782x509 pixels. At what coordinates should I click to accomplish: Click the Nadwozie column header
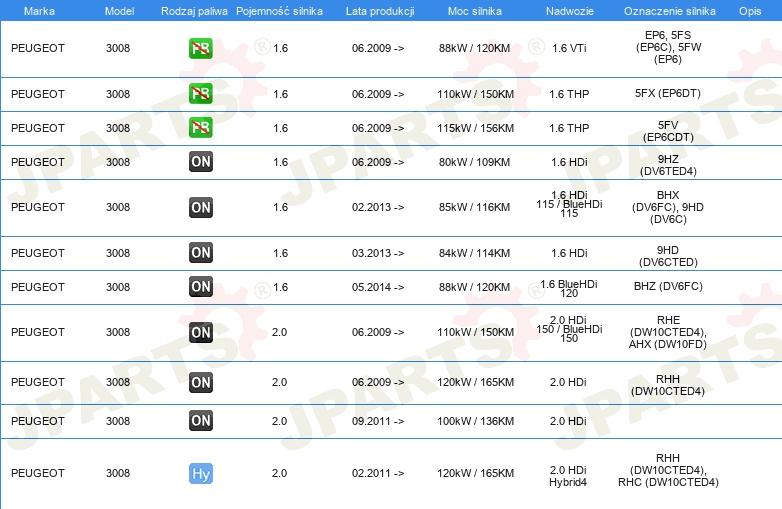570,11
